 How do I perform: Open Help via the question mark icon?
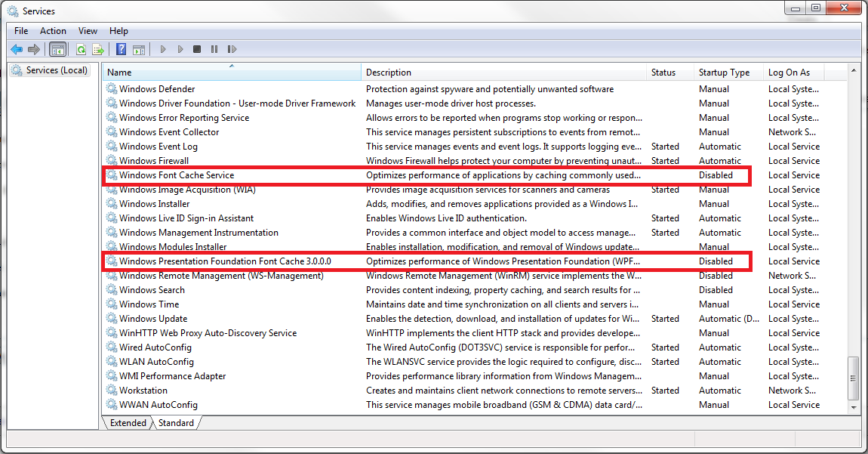[x=121, y=49]
